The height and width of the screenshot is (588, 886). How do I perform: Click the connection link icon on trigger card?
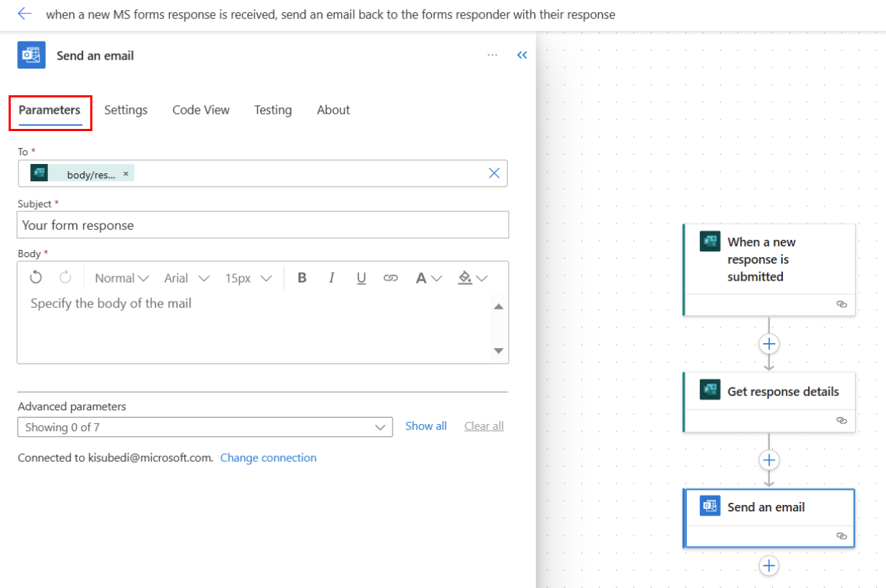842,304
